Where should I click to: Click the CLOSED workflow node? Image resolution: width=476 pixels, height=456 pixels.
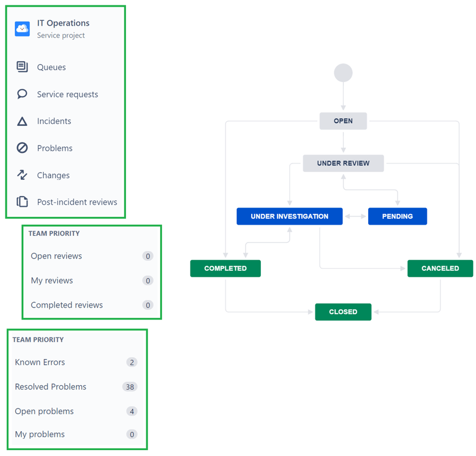point(343,312)
